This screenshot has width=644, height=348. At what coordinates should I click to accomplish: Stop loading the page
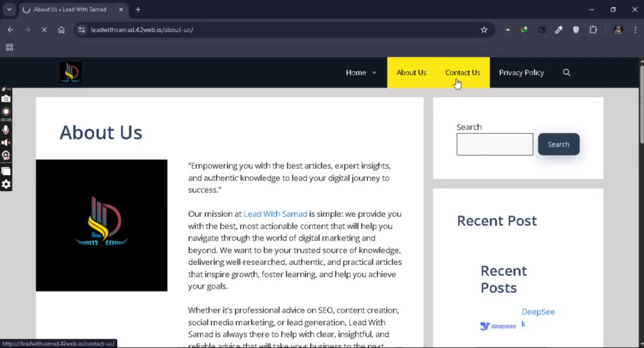point(44,30)
